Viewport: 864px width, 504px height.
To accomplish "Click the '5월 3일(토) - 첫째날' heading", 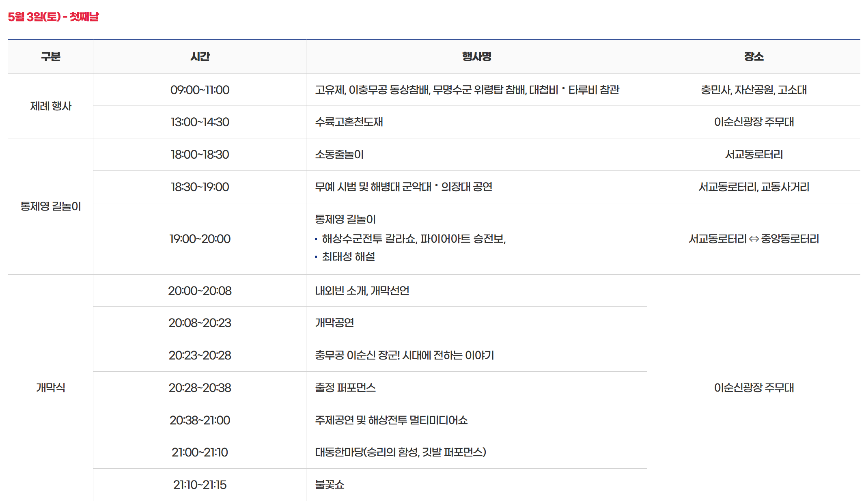I will tap(53, 17).
